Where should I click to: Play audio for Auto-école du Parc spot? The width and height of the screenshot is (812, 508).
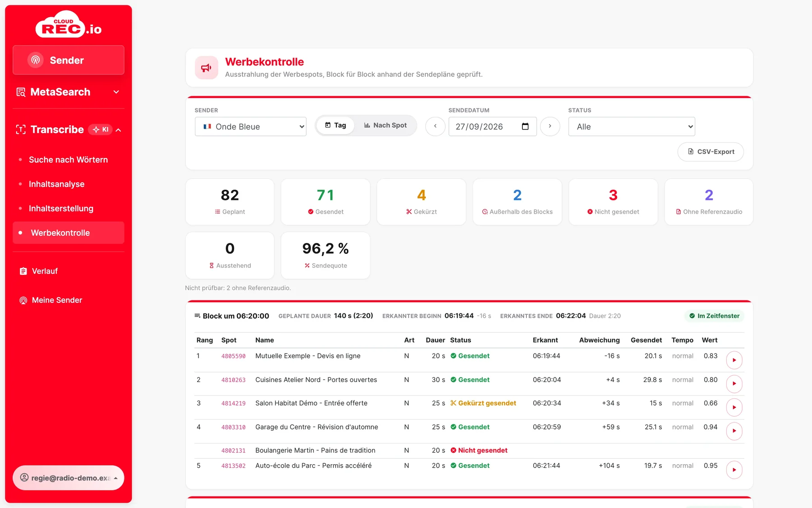pos(734,470)
